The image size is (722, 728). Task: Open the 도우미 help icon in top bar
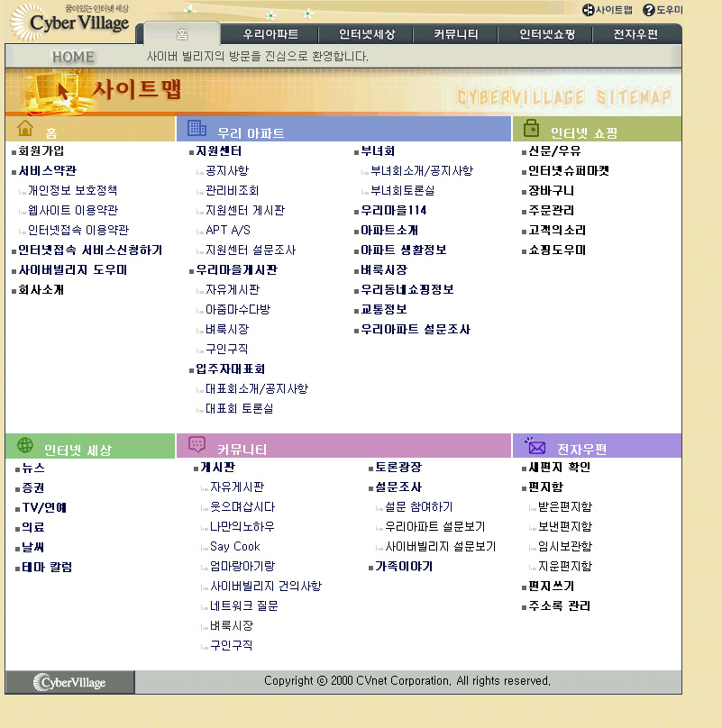pos(663,10)
